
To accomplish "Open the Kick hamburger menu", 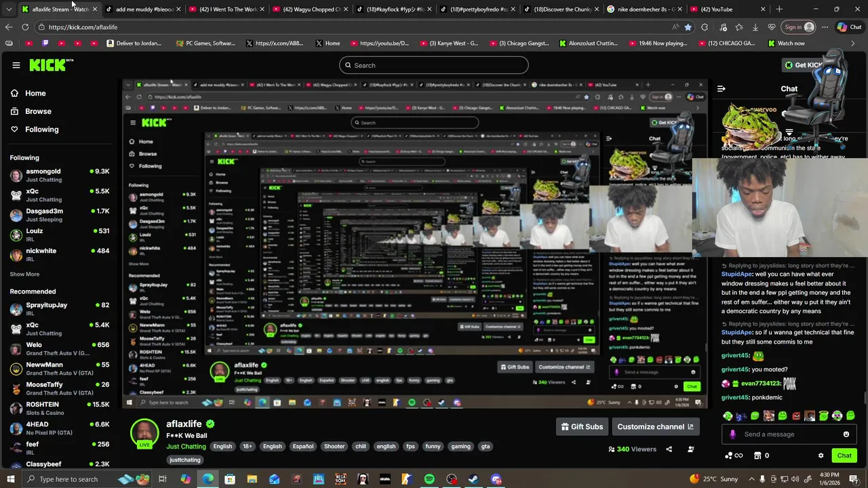I will [x=16, y=65].
